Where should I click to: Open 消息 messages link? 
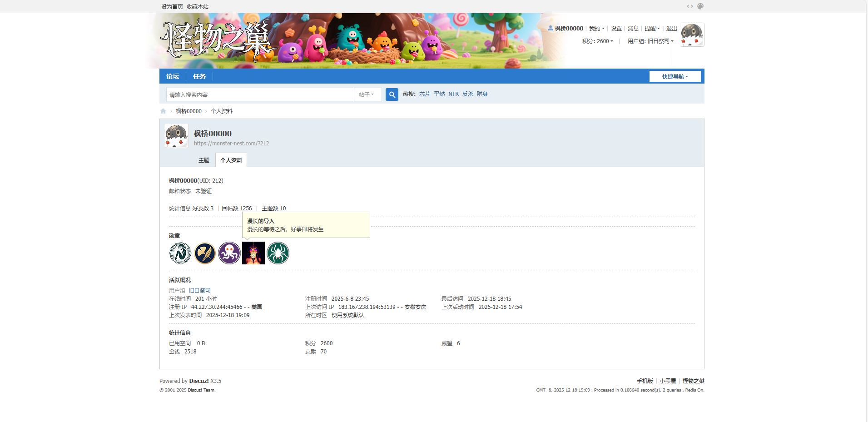[633, 29]
